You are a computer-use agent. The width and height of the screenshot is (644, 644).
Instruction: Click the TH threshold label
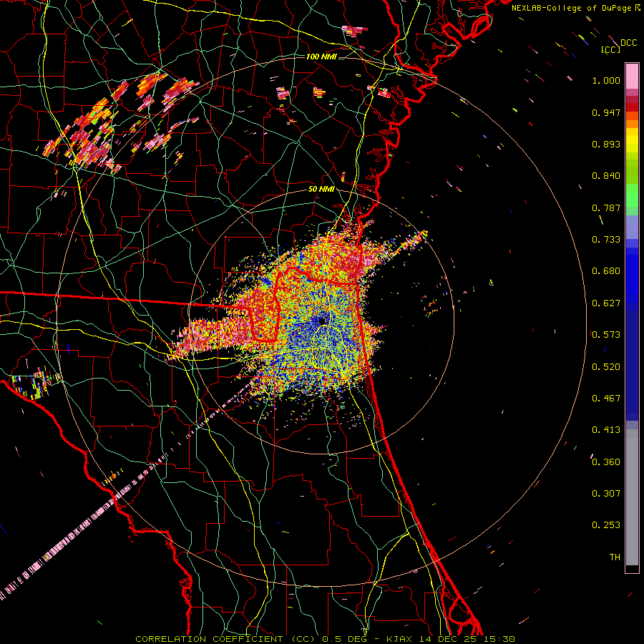point(615,557)
